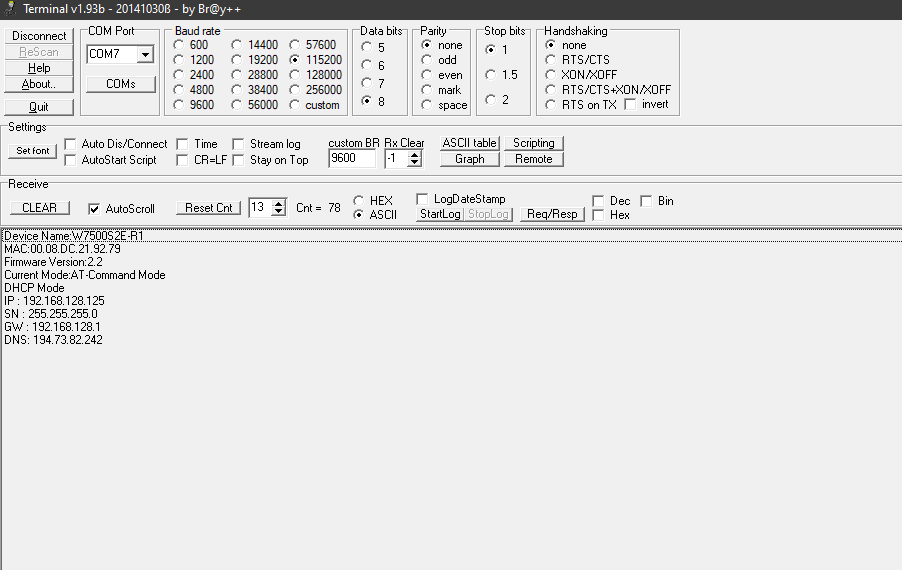This screenshot has height=570, width=902.
Task: Click the About.. button
Action: [x=39, y=84]
